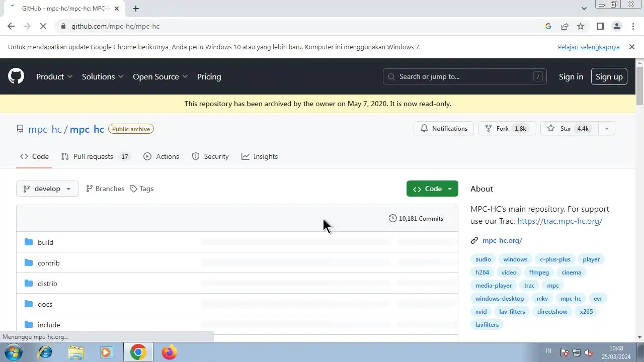Bookmark this page with star icon
This screenshot has width=644, height=362.
581,26
